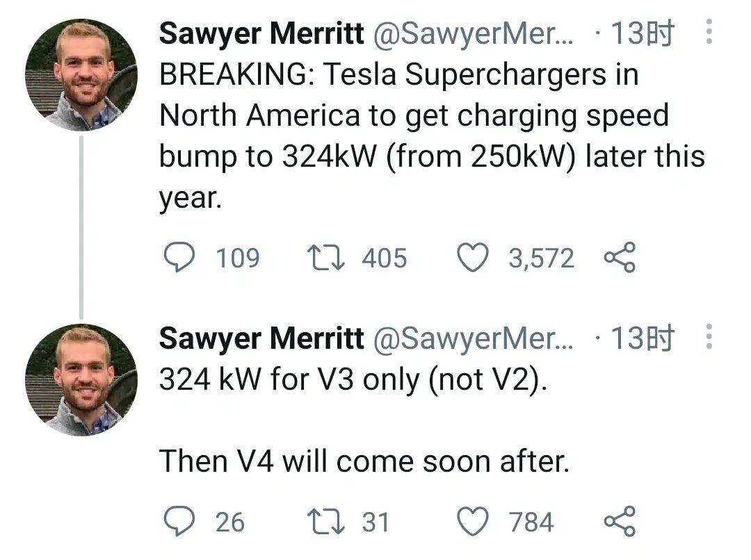Share the 324 kW V3 only tweet

tap(619, 522)
